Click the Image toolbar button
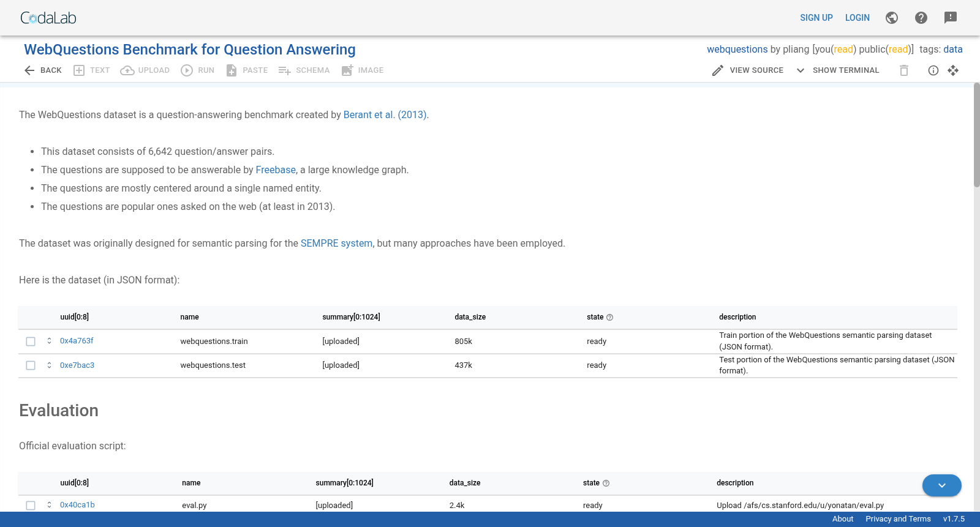980x527 pixels. click(x=363, y=70)
